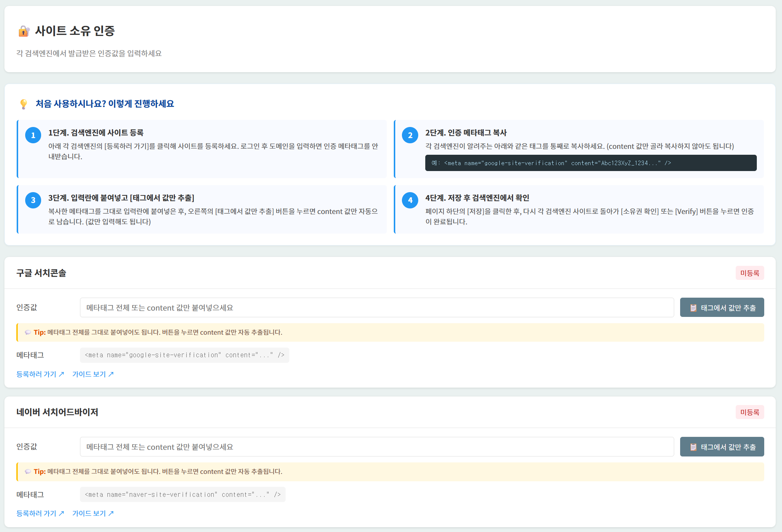The width and height of the screenshot is (782, 532).
Task: Open 등록하러 가기 link under 네이버 서치어드바이저
Action: (x=40, y=513)
